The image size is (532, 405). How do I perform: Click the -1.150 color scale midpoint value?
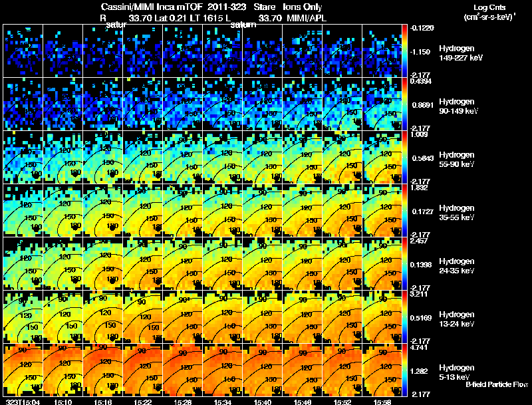[420, 52]
